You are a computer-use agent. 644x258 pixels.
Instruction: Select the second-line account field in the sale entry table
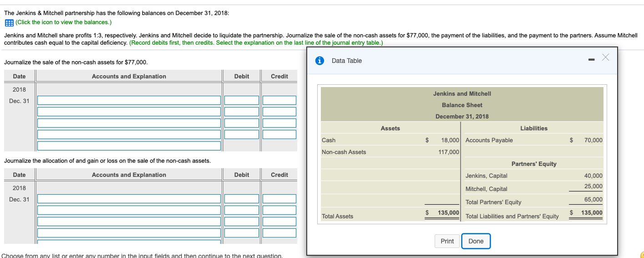pos(129,112)
